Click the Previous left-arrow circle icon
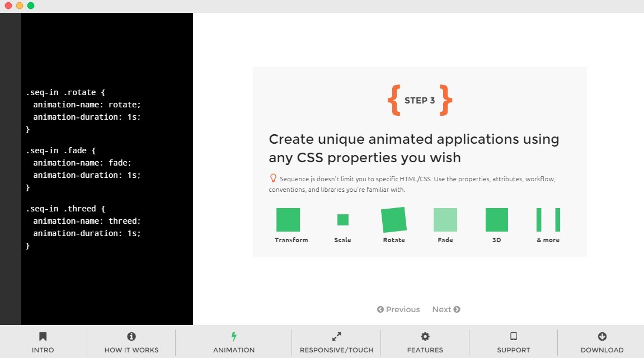The width and height of the screenshot is (644, 358). [380, 309]
